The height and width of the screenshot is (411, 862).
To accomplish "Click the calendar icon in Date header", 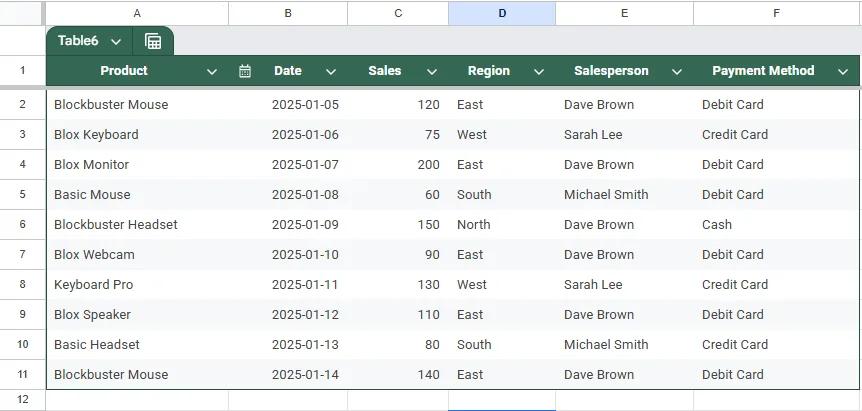I will [x=245, y=71].
